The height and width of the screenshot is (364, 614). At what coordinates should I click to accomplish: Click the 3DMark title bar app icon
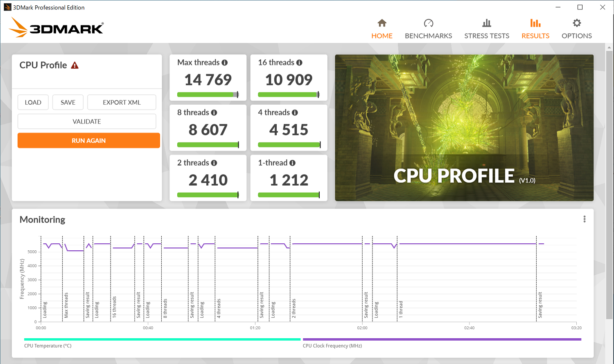[7, 7]
